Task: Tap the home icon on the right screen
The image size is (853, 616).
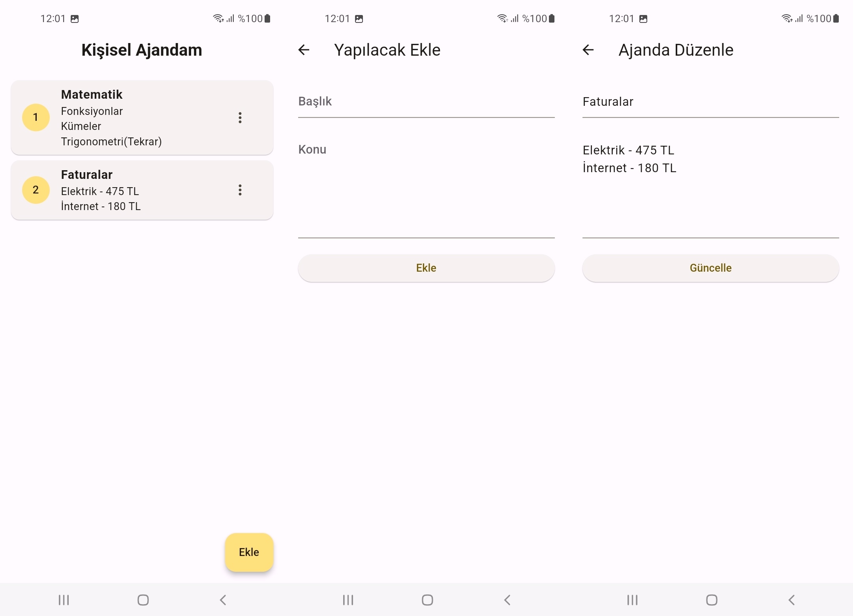Action: click(712, 600)
